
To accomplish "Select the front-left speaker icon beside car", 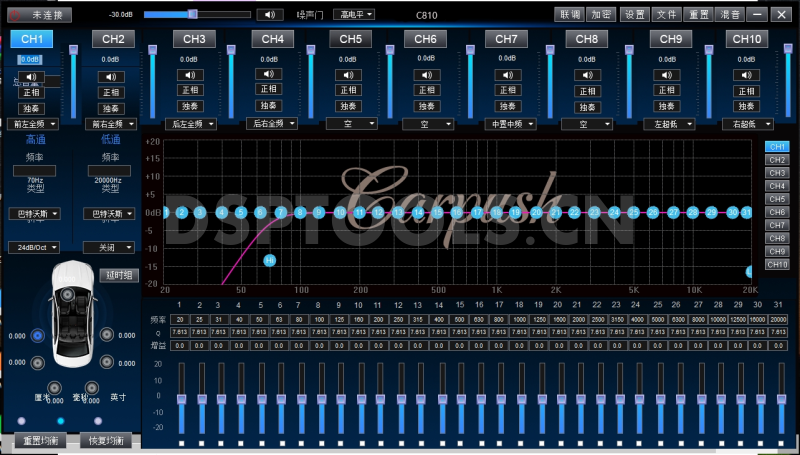I will click(x=37, y=336).
